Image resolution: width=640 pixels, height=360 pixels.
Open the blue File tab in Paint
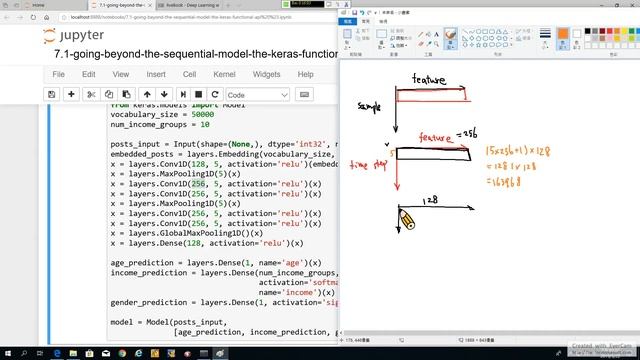[x=348, y=21]
